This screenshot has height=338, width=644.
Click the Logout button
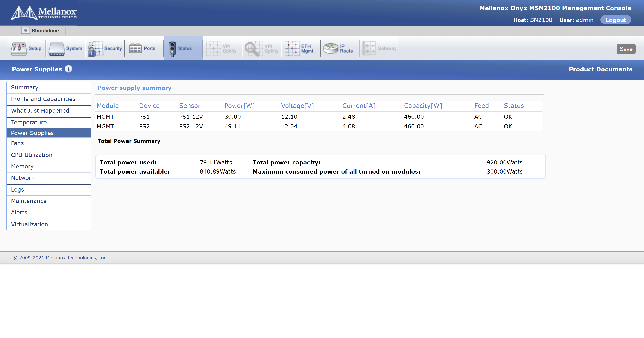(x=615, y=20)
